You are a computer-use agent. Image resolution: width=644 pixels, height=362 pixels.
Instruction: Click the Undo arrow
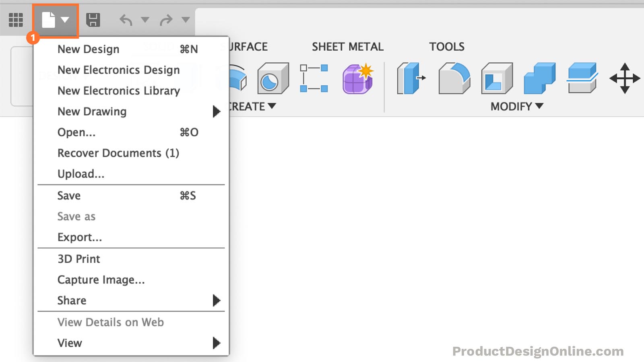pyautogui.click(x=126, y=20)
